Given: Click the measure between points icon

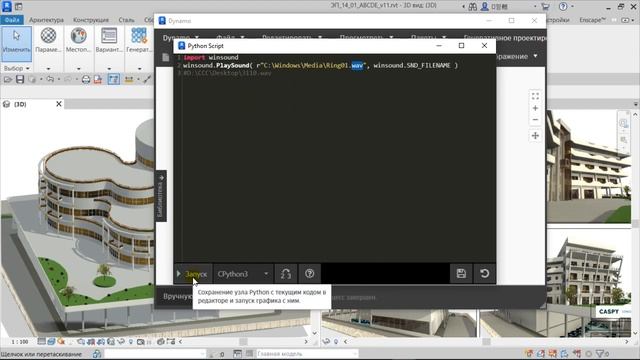Looking at the screenshot, I should pos(129,79).
